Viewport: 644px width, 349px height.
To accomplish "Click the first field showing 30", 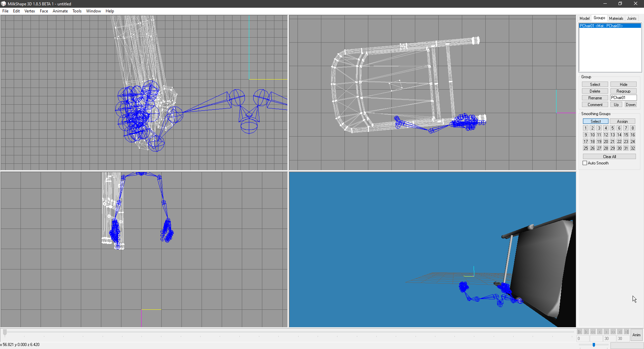I will click(610, 339).
